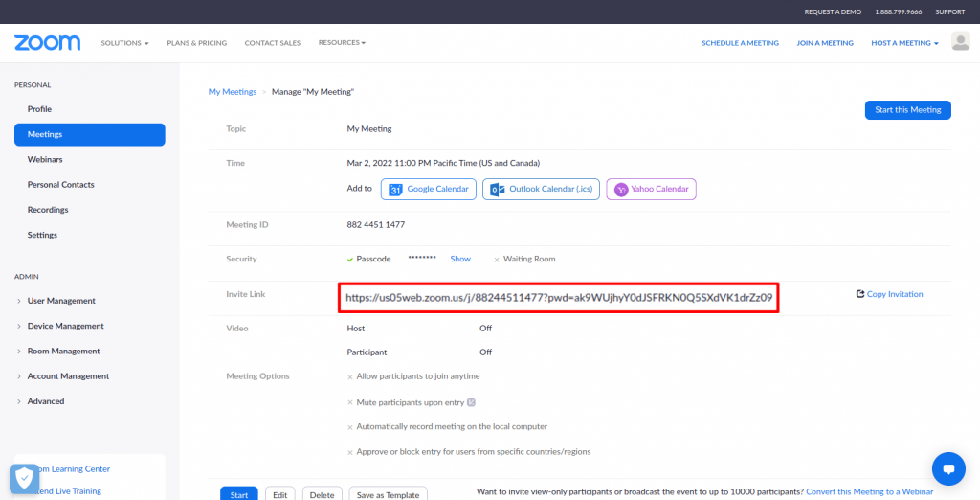Open the Resources dropdown menu
The width and height of the screenshot is (980, 500).
(342, 43)
